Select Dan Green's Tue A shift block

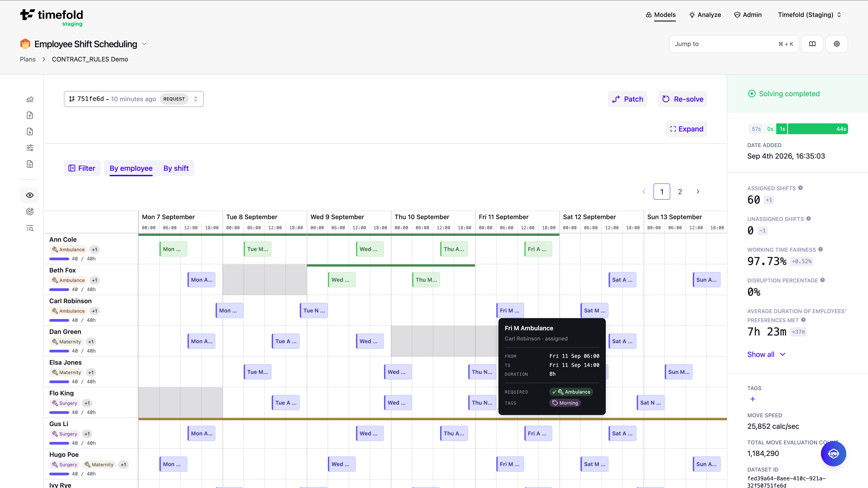pos(286,341)
